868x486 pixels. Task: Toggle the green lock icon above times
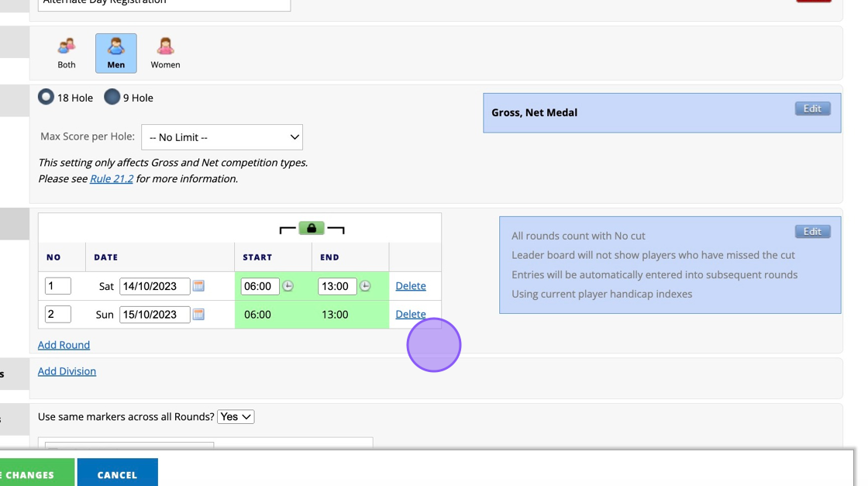(x=312, y=228)
